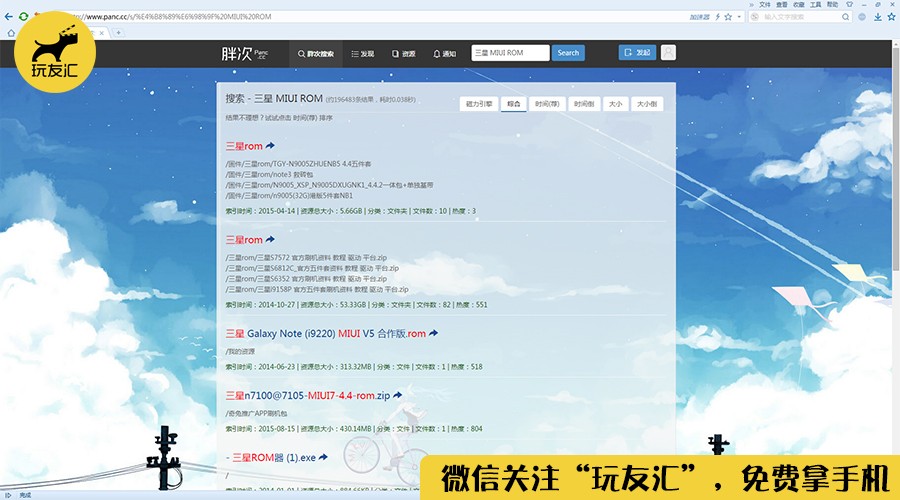Go back with the browser back arrow
The height and width of the screenshot is (500, 900).
[x=8, y=17]
